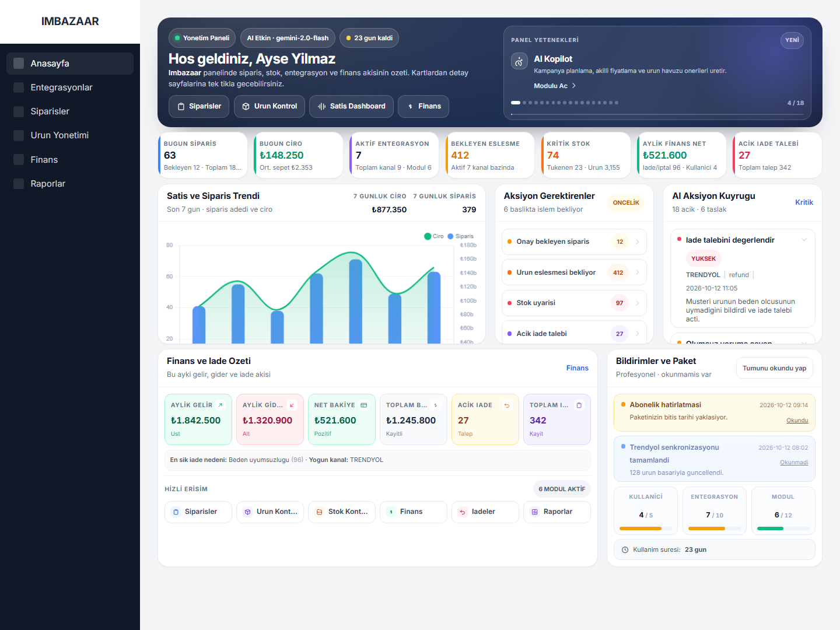Click the Modulu Ac arrow link
Viewport: 840px width, 630px height.
tap(555, 86)
